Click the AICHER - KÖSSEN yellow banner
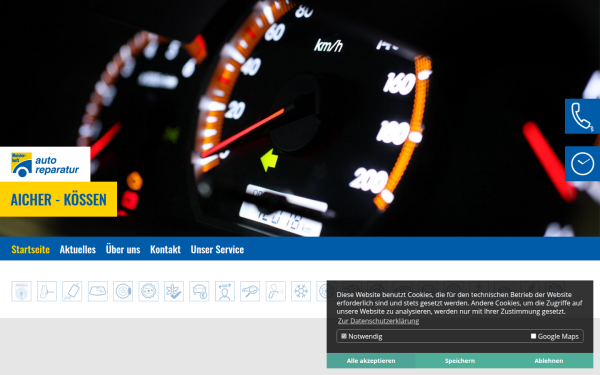Image resolution: width=600 pixels, height=375 pixels. coord(58,199)
